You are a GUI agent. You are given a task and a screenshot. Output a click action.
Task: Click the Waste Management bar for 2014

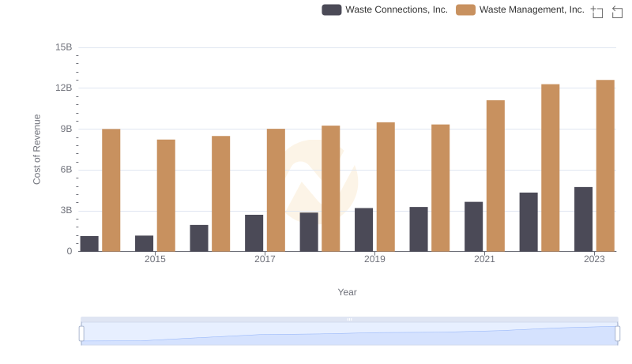tap(111, 190)
